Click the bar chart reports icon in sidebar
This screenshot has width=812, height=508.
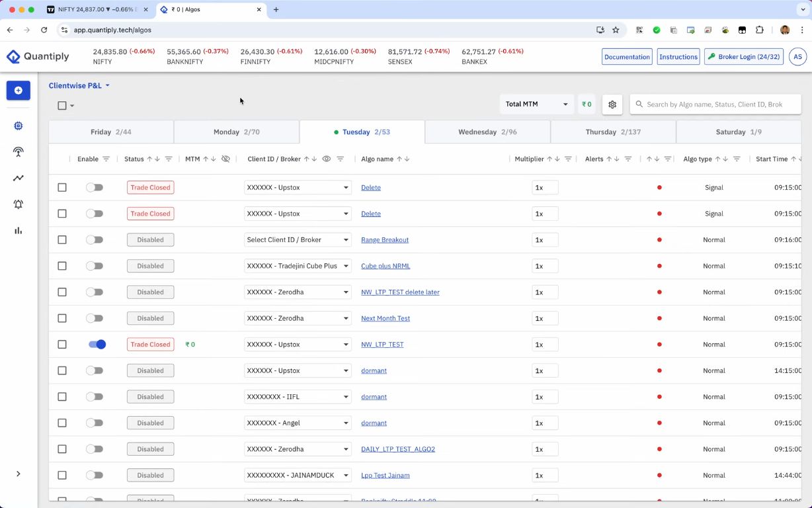click(18, 230)
